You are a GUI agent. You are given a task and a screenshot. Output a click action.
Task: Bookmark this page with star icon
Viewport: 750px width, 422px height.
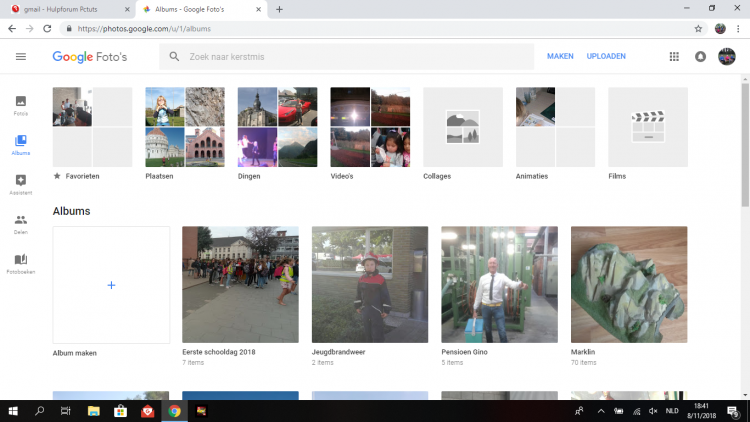(698, 28)
